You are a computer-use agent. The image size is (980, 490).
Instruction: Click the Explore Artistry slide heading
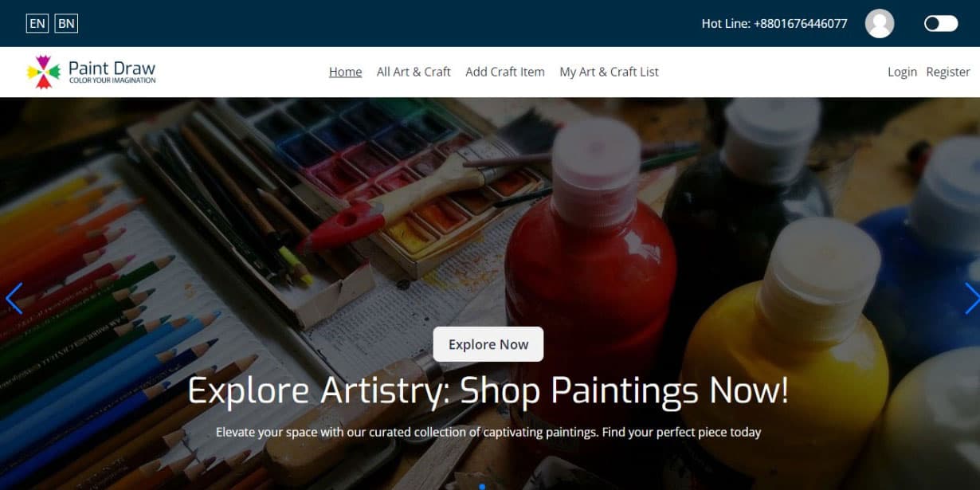[488, 390]
